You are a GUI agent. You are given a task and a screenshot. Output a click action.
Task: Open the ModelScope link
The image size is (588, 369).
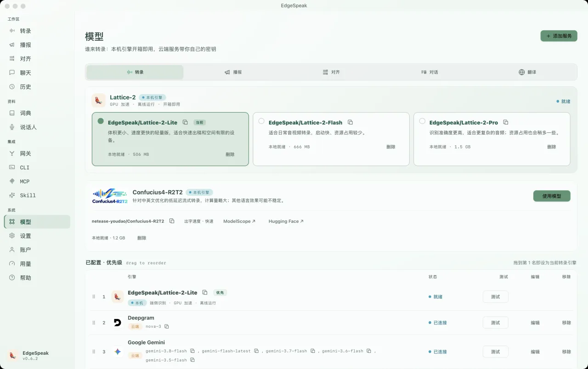tap(239, 221)
